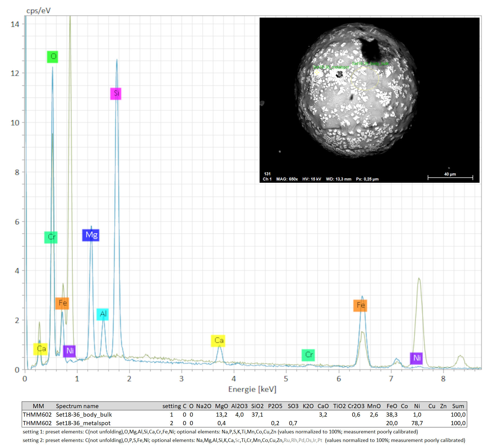Select the purple Ni label near 7.5 keV

[416, 358]
